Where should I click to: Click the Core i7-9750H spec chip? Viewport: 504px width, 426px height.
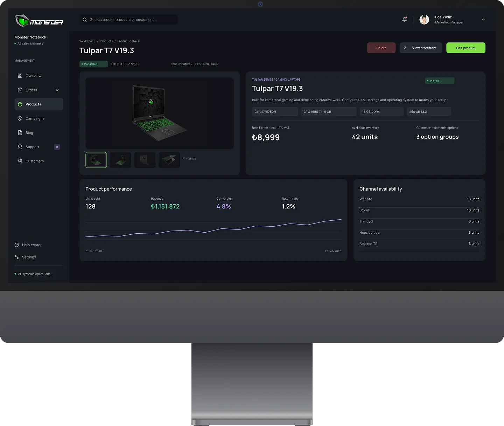pyautogui.click(x=275, y=112)
